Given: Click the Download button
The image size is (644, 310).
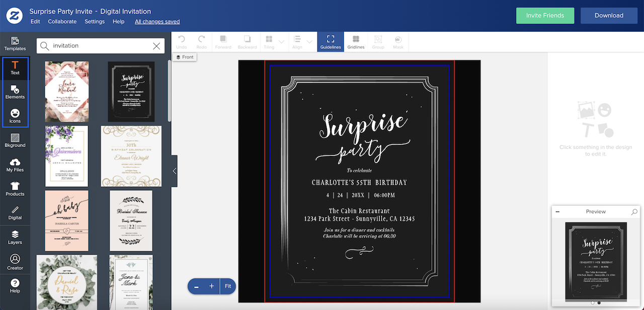Looking at the screenshot, I should (609, 16).
